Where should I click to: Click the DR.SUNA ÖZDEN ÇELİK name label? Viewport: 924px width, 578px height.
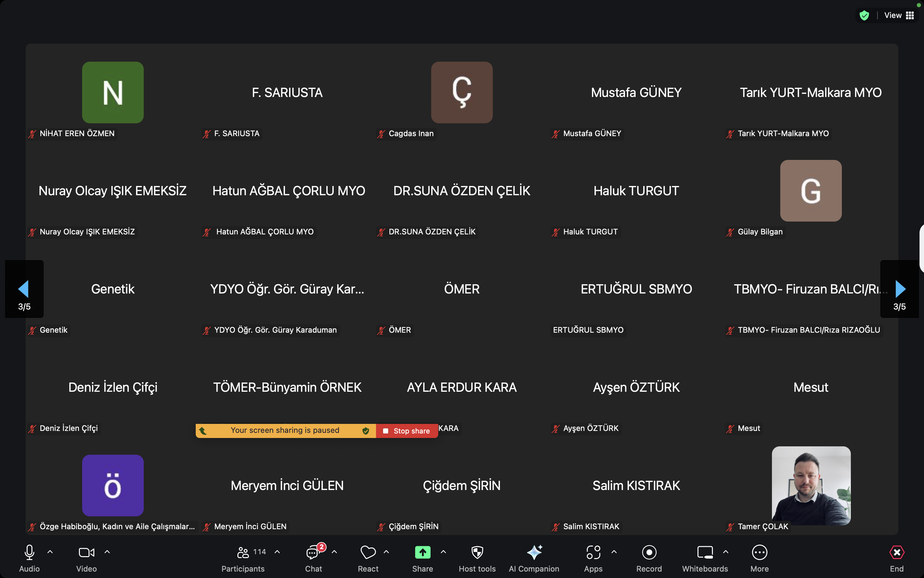(x=432, y=232)
